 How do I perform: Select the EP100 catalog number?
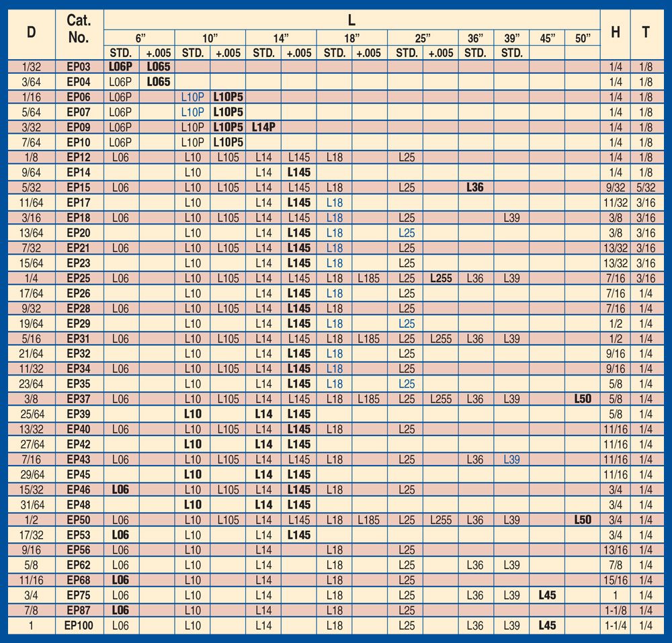tap(79, 626)
